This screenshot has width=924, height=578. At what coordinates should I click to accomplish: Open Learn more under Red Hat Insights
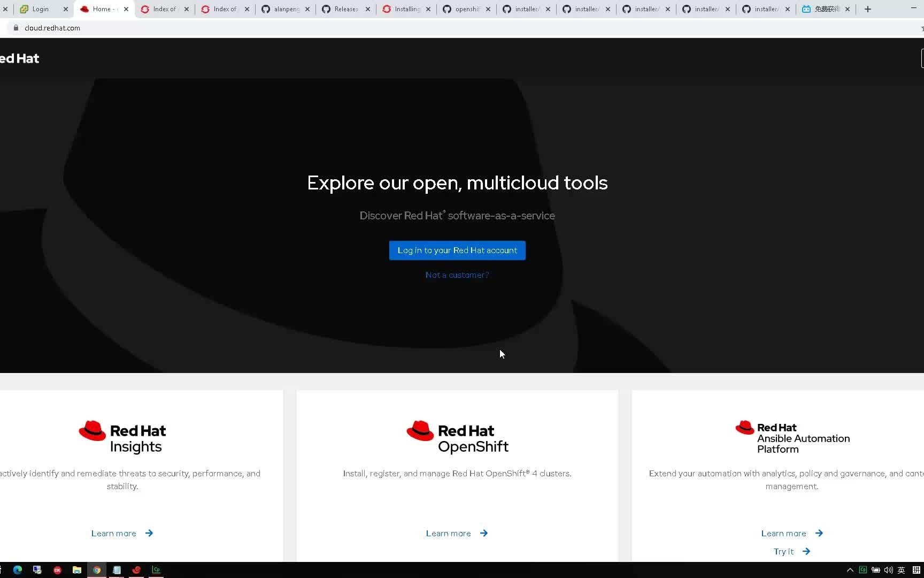click(113, 534)
